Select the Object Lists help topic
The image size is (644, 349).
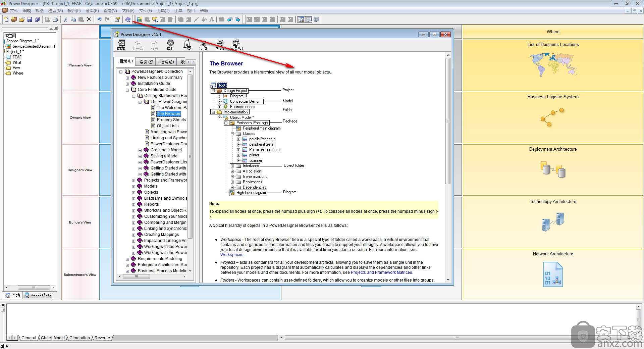168,126
